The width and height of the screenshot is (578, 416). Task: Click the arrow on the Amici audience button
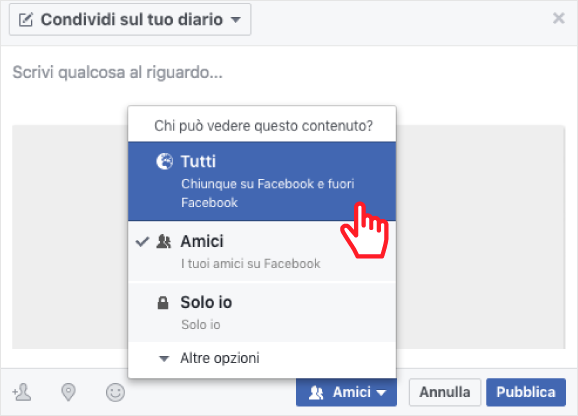(x=382, y=393)
